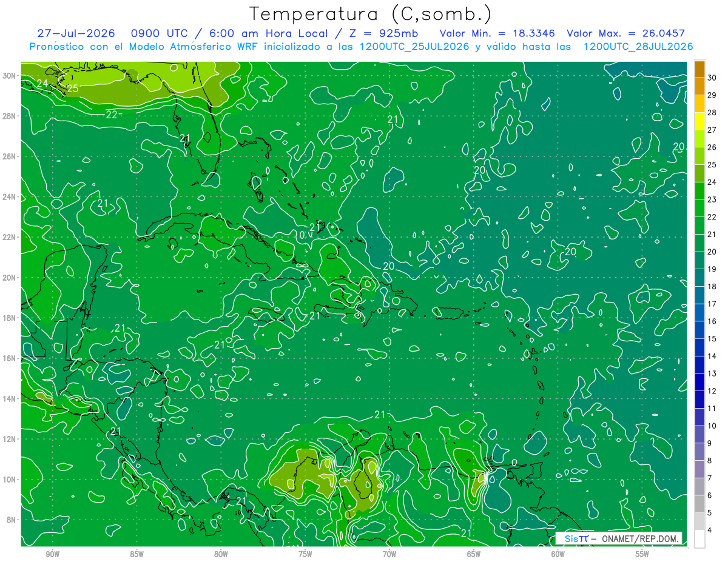This screenshot has height=562, width=728.
Task: Click the color scale value 13
Action: [712, 373]
